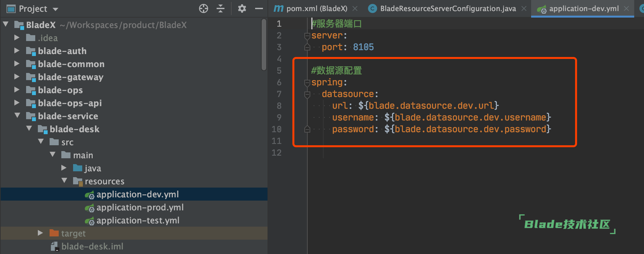Expand the blade-common module
The height and width of the screenshot is (254, 644).
point(17,63)
